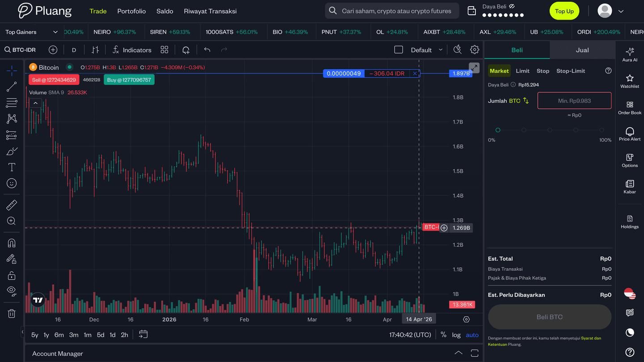Click the Jumlah amount input field
Screen dimensions: 644x362
(574, 101)
